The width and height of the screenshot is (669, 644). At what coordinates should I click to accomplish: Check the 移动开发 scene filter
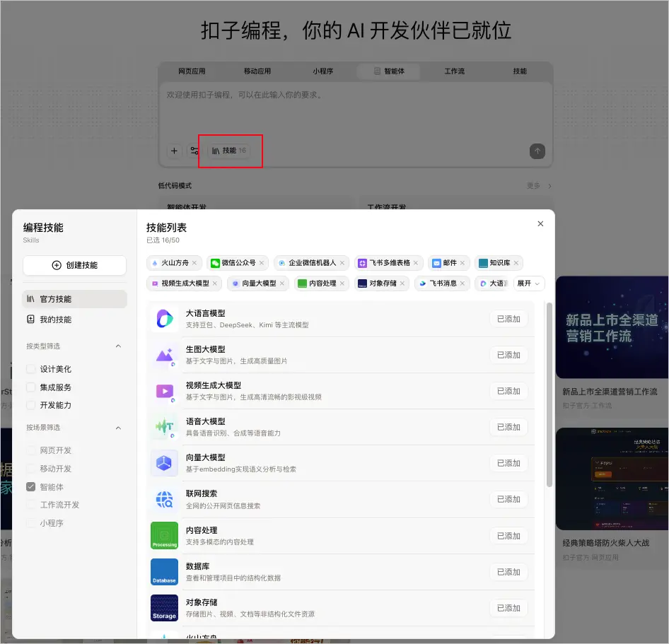(x=30, y=468)
